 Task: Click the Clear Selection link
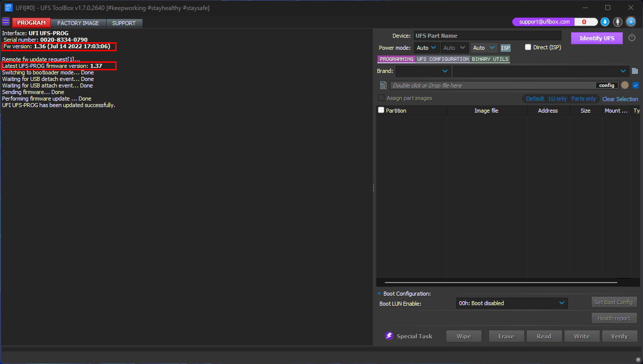620,99
